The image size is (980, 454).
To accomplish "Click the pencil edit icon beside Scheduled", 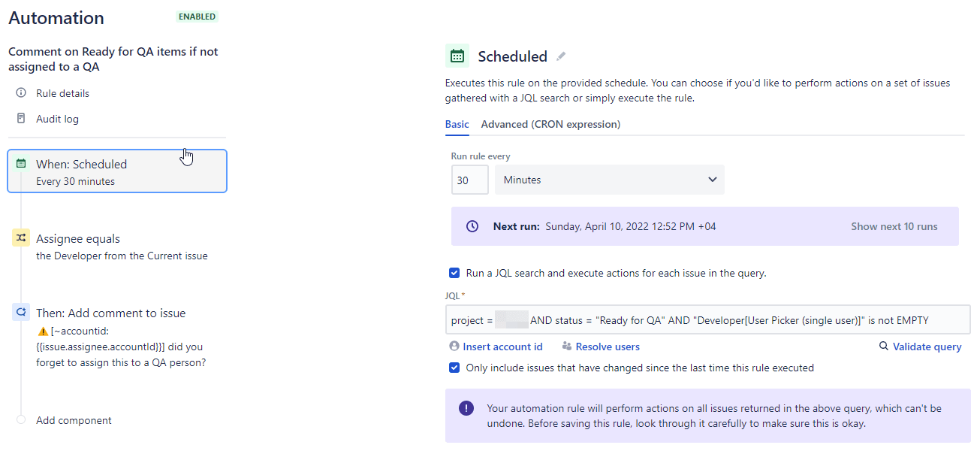I will [x=561, y=56].
